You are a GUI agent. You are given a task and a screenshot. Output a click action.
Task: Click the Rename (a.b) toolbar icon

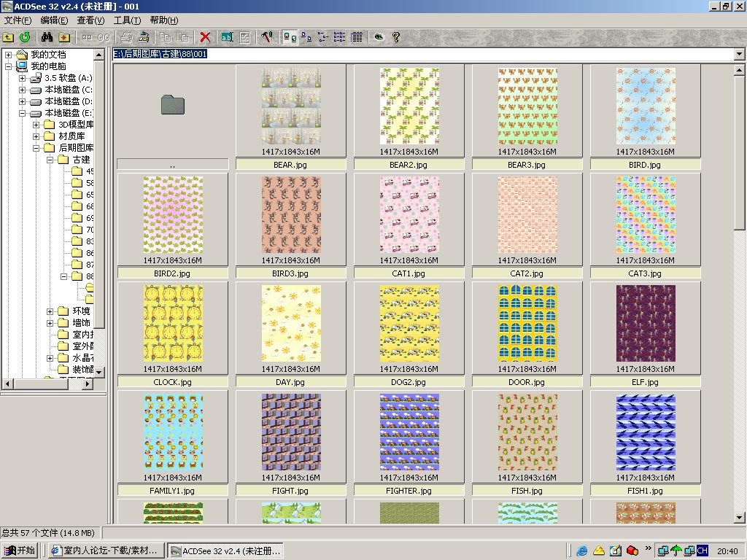pyautogui.click(x=228, y=37)
